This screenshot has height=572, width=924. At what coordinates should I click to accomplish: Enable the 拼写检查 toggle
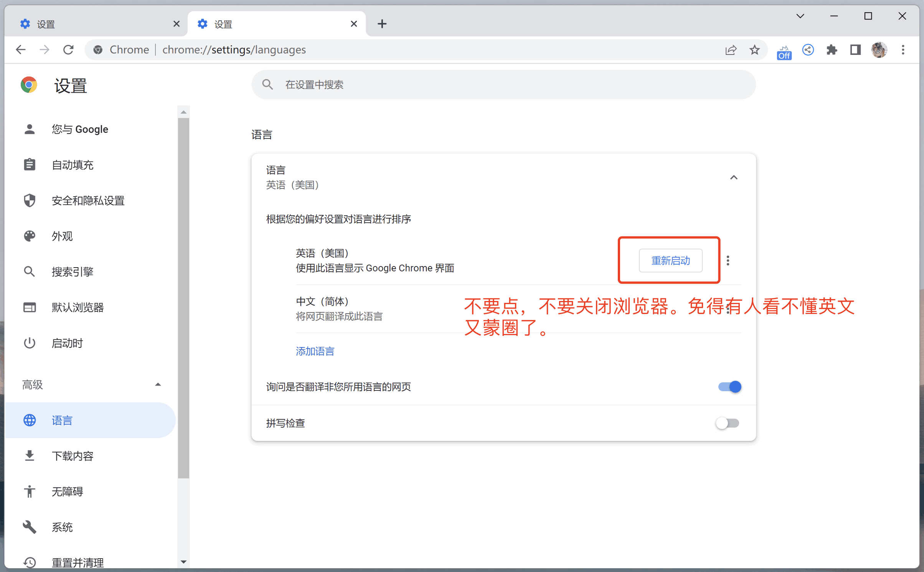tap(727, 423)
